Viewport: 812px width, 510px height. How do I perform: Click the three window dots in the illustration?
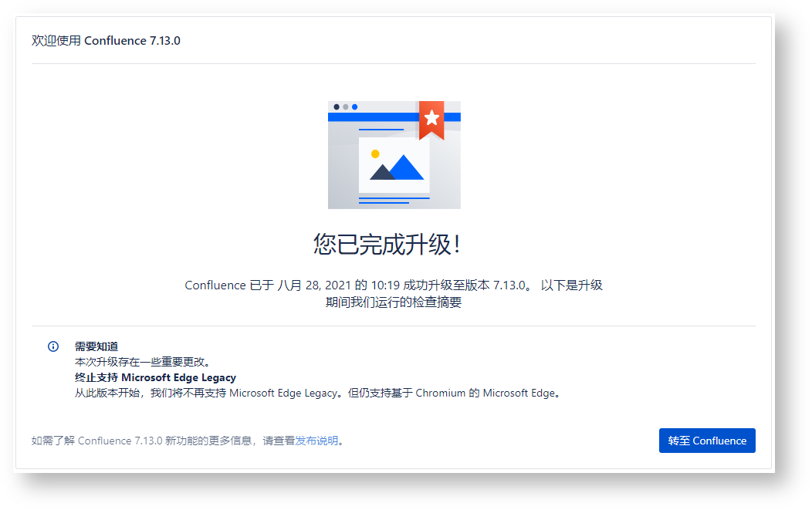[x=345, y=106]
